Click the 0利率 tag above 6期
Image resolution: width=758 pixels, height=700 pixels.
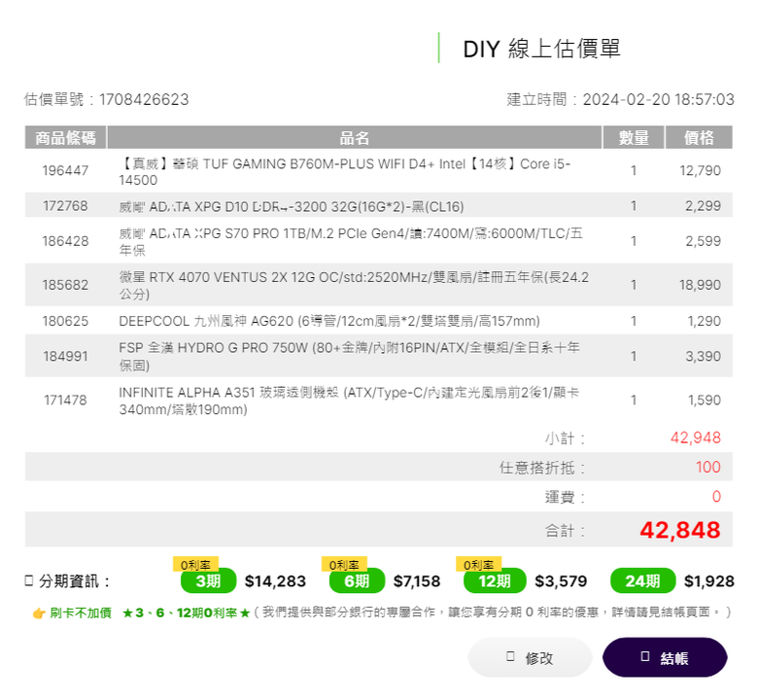coord(344,565)
